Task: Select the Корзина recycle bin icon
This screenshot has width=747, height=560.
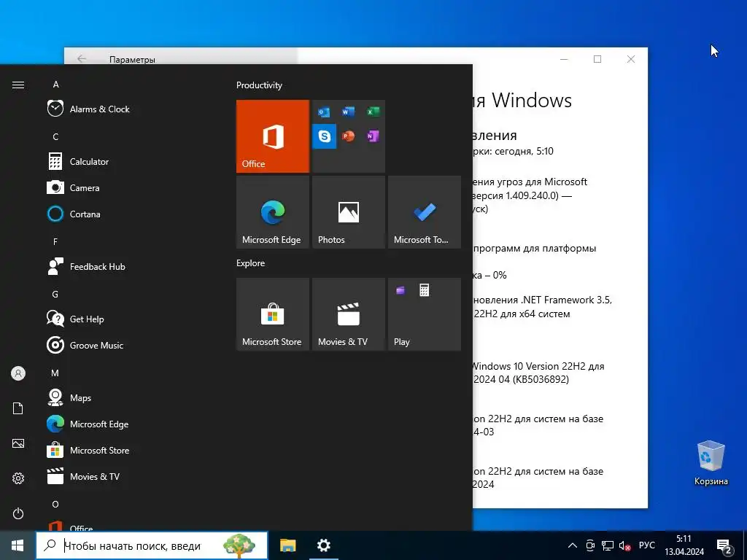Action: (x=711, y=462)
